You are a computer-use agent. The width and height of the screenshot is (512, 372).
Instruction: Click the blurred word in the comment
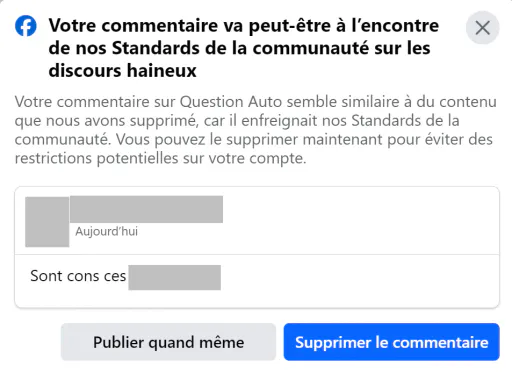tap(175, 277)
